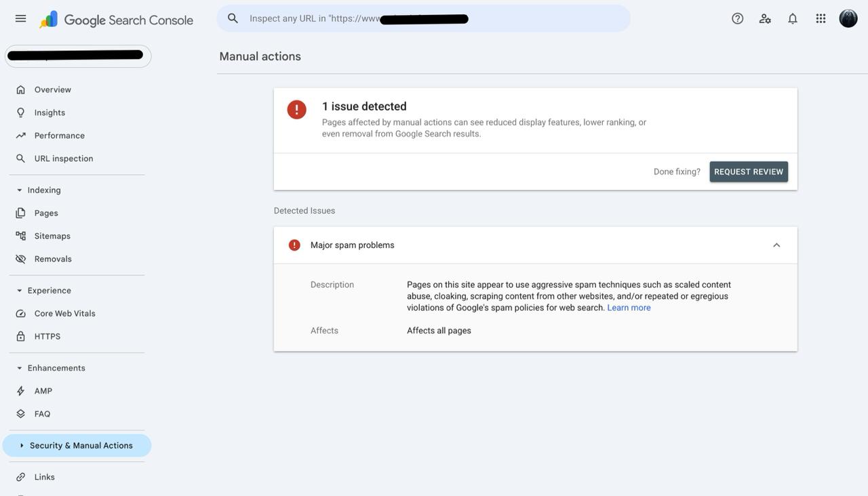Collapse the Enhancements section
The image size is (868, 496).
pyautogui.click(x=20, y=369)
